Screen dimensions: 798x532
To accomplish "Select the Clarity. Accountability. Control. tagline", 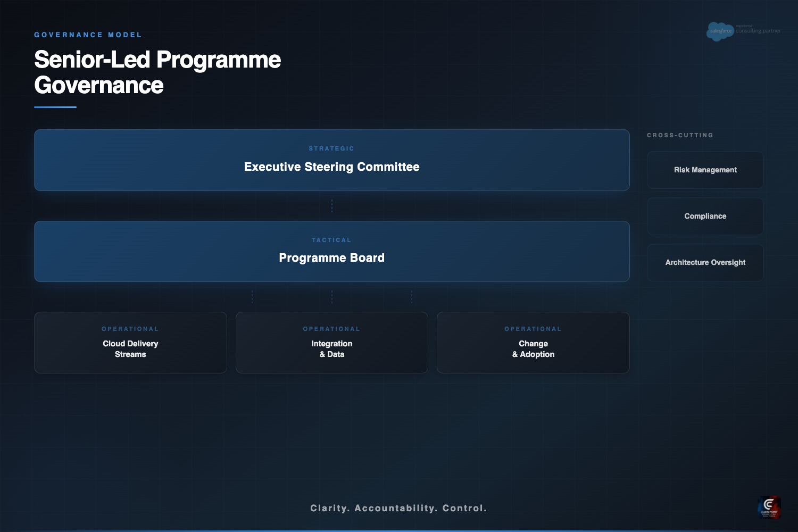I will point(398,509).
